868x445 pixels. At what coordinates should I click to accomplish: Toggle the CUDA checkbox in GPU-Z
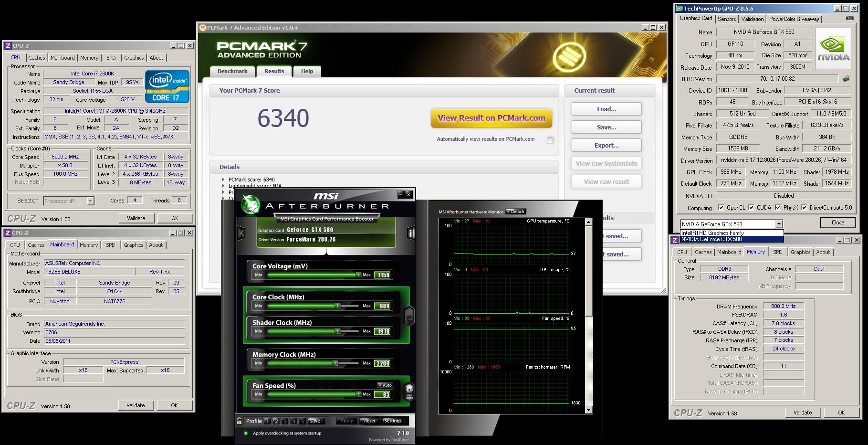click(751, 208)
